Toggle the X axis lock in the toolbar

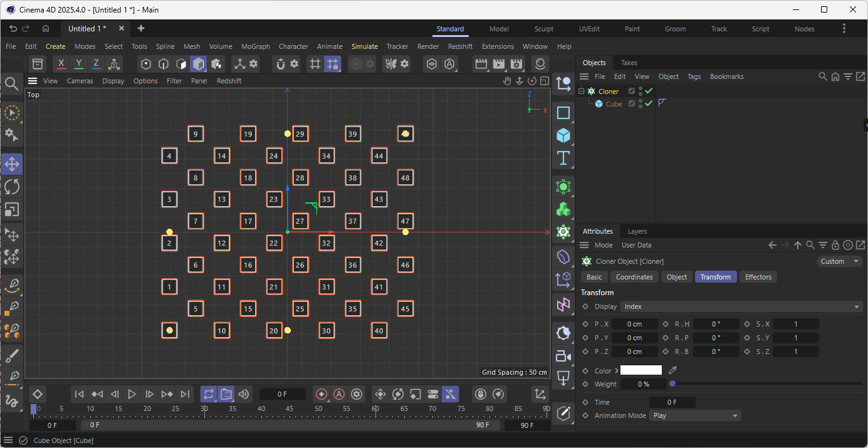pyautogui.click(x=61, y=63)
